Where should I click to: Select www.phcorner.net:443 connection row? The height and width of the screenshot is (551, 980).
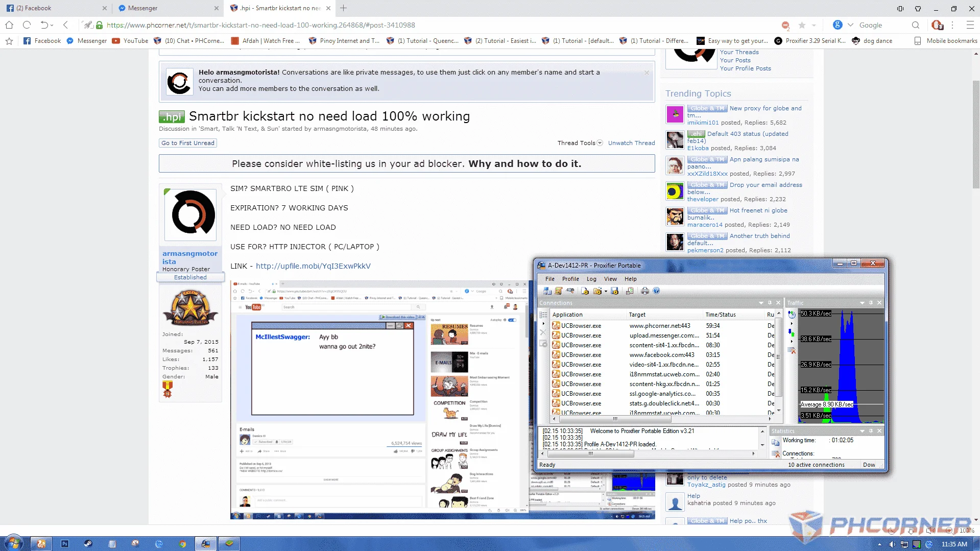(663, 325)
